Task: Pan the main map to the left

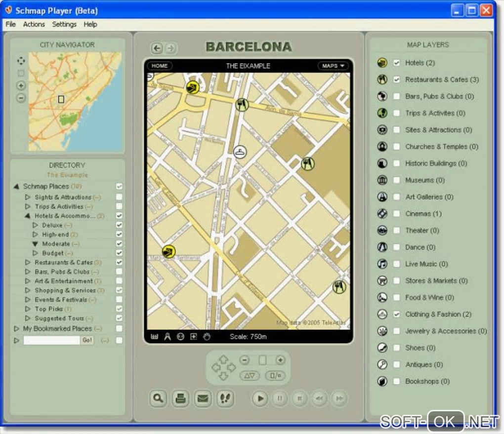Action: point(215,367)
